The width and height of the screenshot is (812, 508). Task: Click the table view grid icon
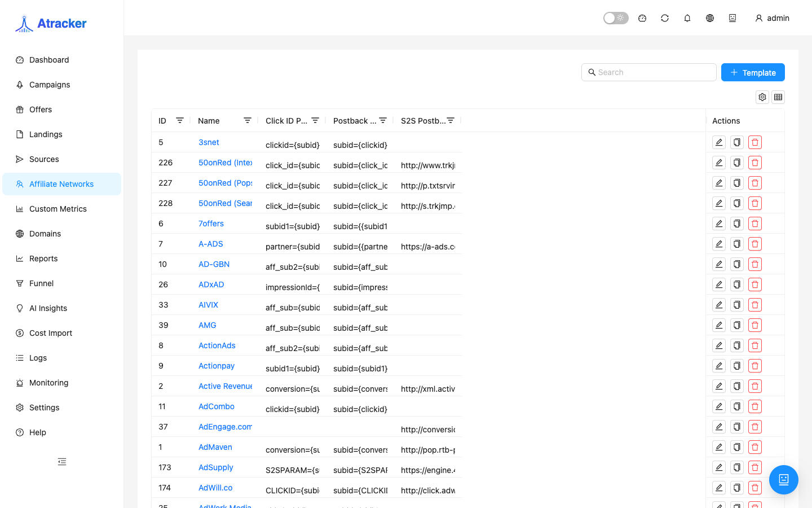point(778,97)
